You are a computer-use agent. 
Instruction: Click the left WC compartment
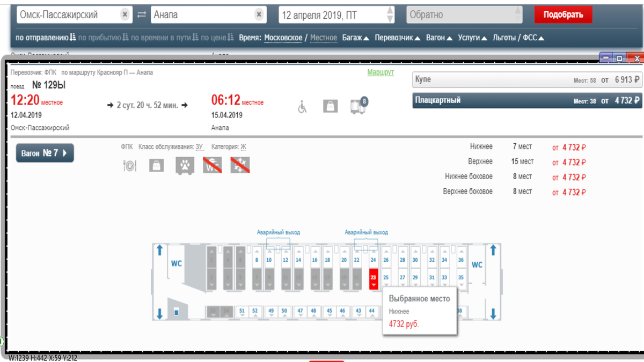click(x=177, y=264)
